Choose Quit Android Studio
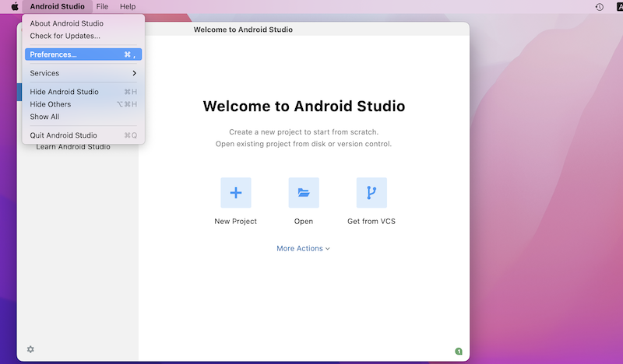Screen dimensions: 623x364 [x=63, y=135]
